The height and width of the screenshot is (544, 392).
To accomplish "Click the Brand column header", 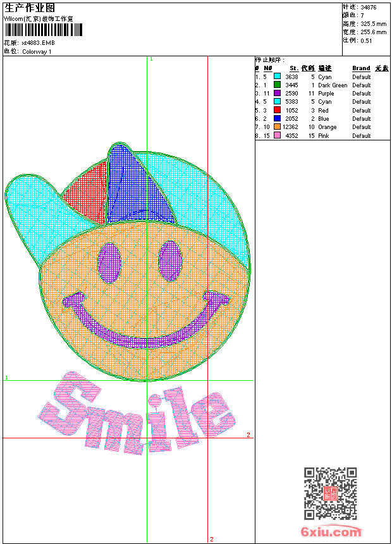I will point(361,68).
